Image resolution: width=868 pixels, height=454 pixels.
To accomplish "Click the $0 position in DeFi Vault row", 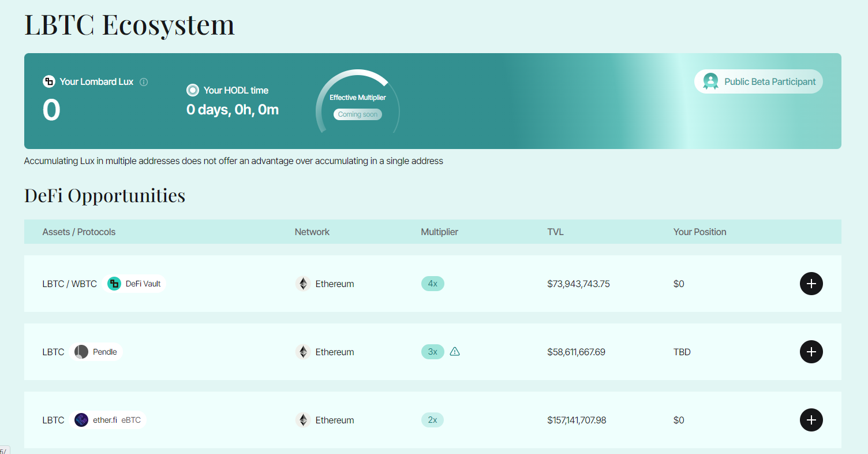I will [x=679, y=284].
